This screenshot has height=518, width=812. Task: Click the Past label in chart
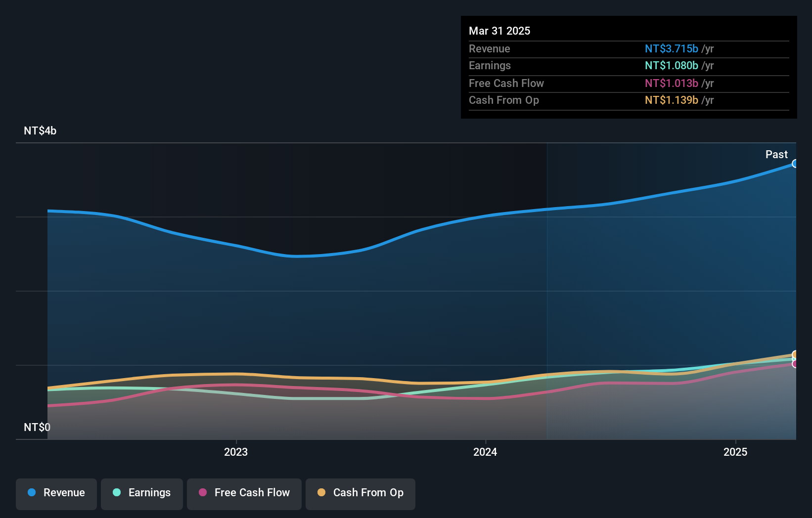coord(776,154)
